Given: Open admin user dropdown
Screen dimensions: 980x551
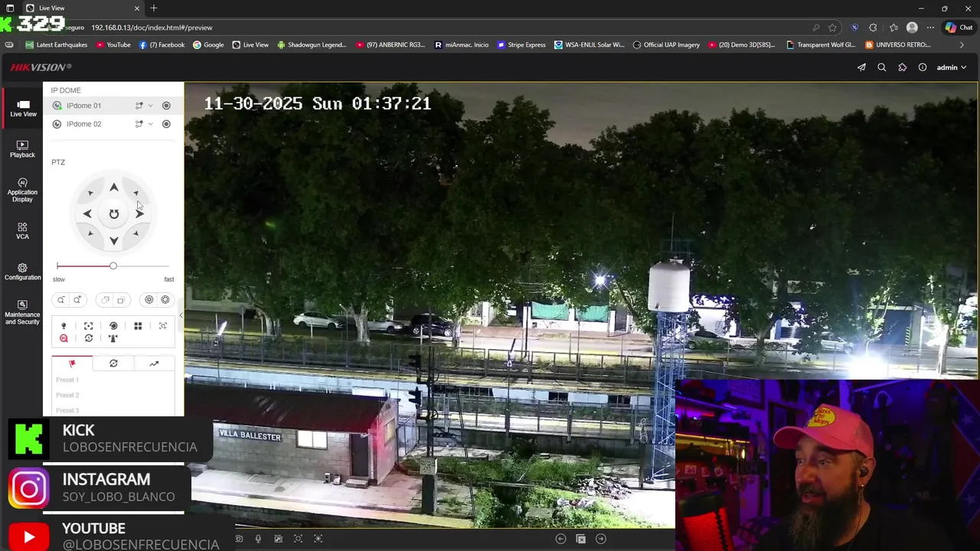Looking at the screenshot, I should click(x=952, y=67).
